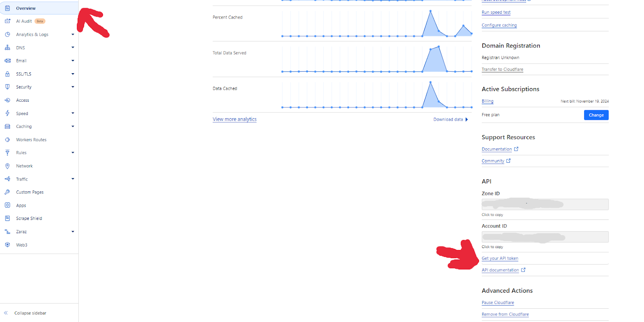Click the Collapse sidebar double-chevron icon
Screen dimensions: 644x322
[x=6, y=313]
